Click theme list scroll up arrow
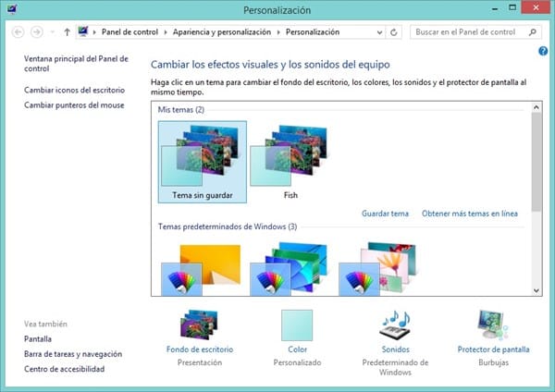The image size is (555, 392). pos(536,107)
